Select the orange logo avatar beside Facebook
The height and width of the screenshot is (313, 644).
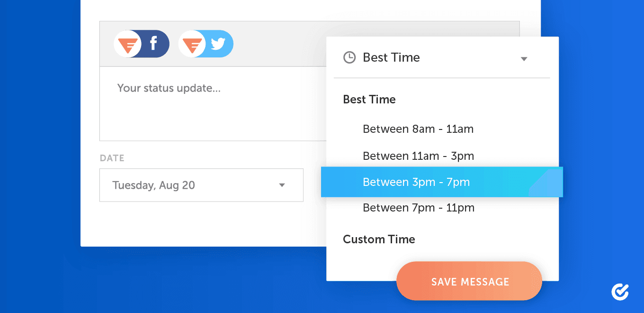[128, 44]
